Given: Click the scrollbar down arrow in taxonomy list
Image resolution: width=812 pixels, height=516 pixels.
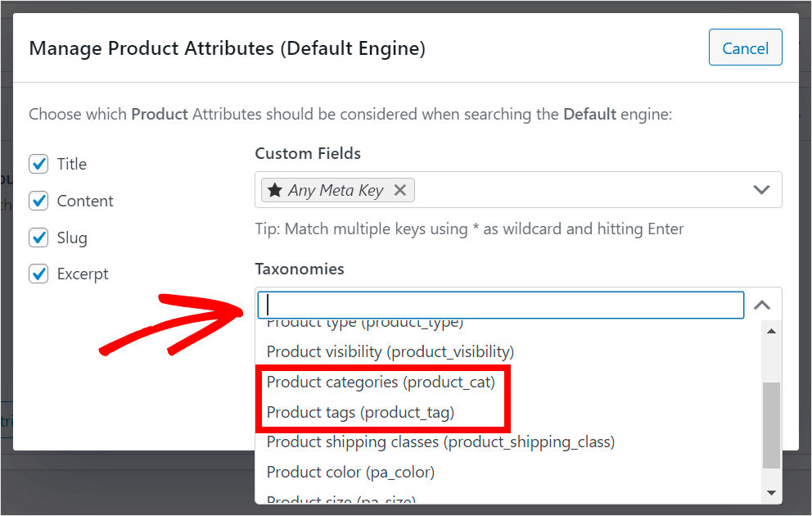Looking at the screenshot, I should point(771,491).
